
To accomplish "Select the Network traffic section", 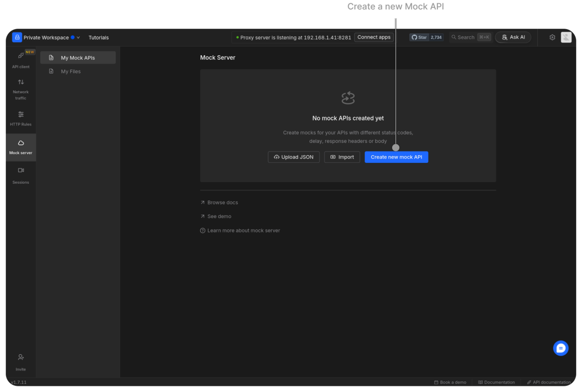I will pyautogui.click(x=20, y=88).
